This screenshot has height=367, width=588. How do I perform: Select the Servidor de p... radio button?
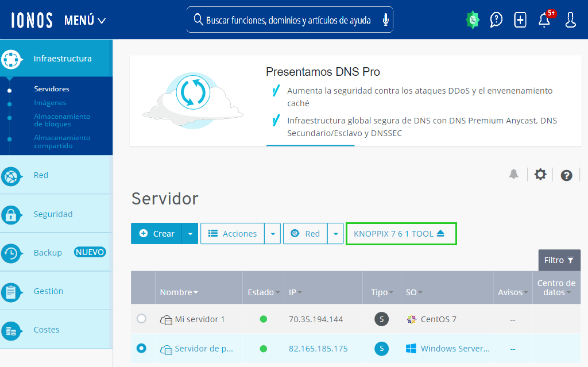[x=141, y=348]
